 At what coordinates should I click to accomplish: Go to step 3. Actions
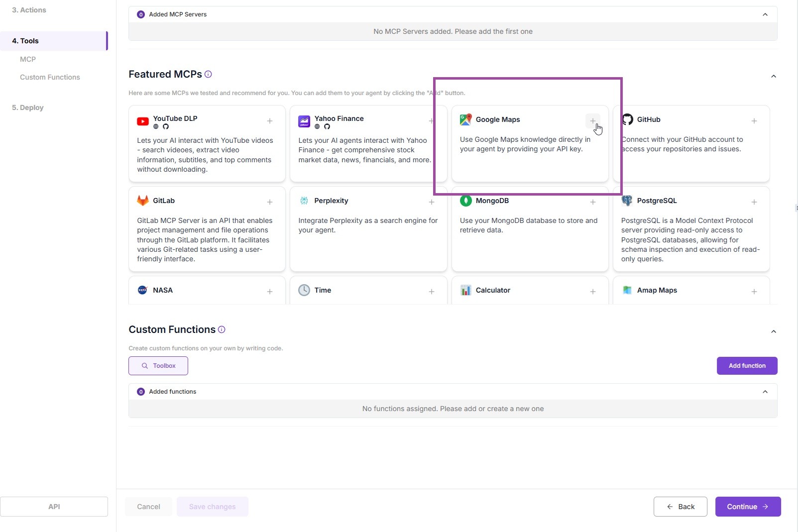click(x=29, y=10)
